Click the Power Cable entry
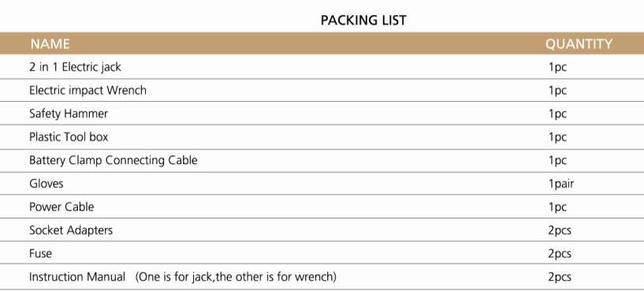Screen dimensions: 644x291 click(61, 207)
